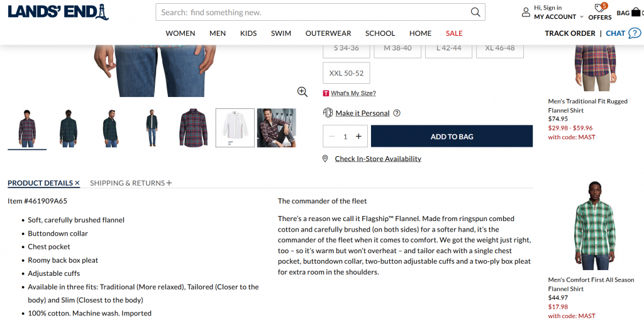The height and width of the screenshot is (335, 644).
Task: Open the Outerwear menu
Action: tap(328, 33)
